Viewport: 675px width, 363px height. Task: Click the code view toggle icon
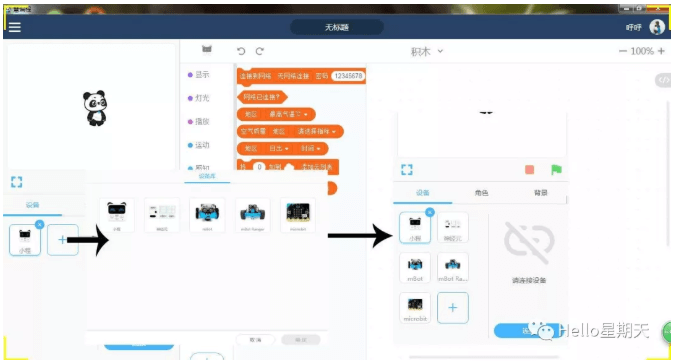click(x=663, y=80)
